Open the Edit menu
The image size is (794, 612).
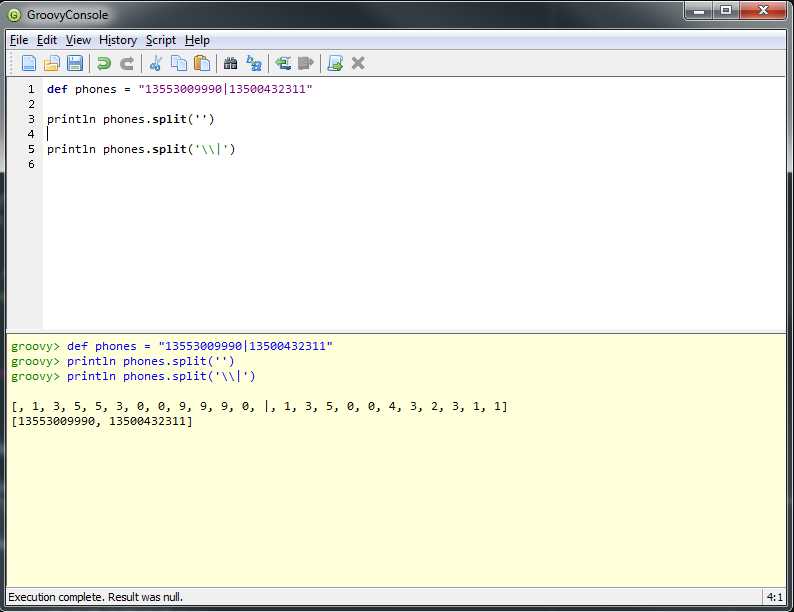pos(47,40)
